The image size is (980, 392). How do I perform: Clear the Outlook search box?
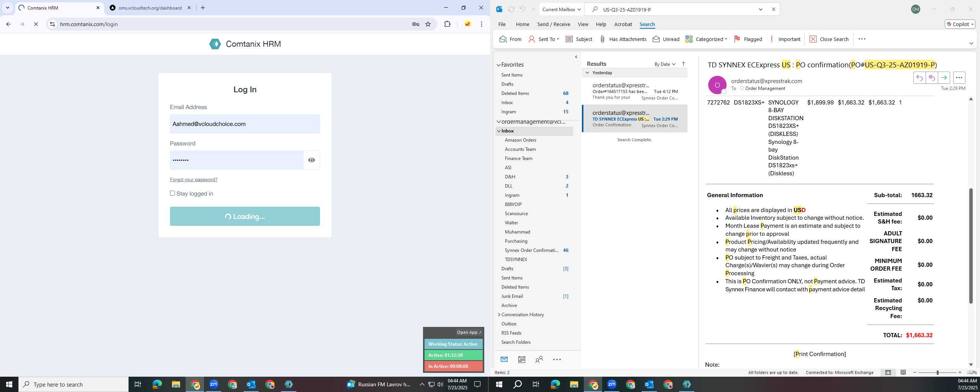(x=773, y=9)
